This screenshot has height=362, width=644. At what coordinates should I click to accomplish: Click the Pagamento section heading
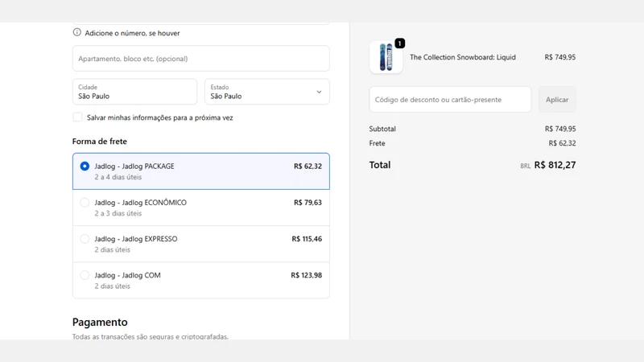[100, 322]
